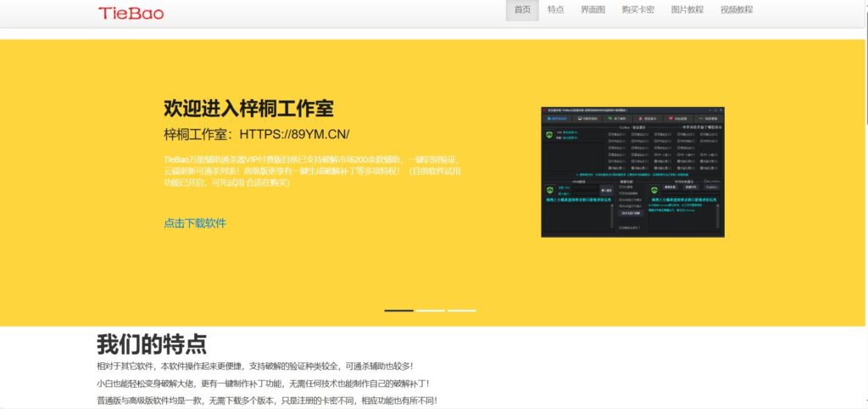Image resolution: width=868 pixels, height=409 pixels.
Task: Click the line starting 普通版与高级版软件
Action: pos(267,401)
